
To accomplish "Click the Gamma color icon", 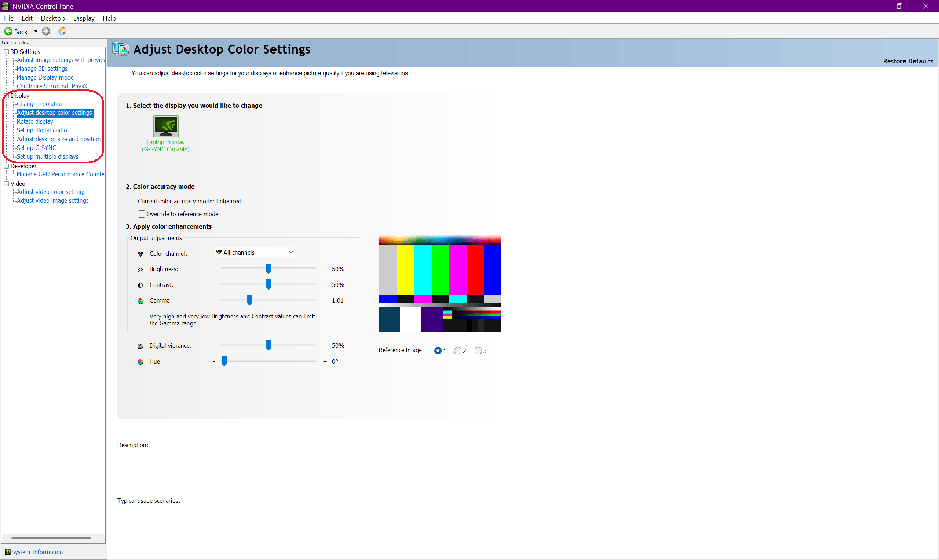I will click(x=140, y=301).
